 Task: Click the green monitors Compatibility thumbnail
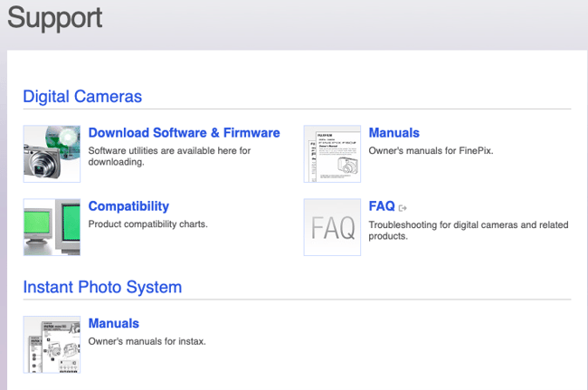click(52, 227)
